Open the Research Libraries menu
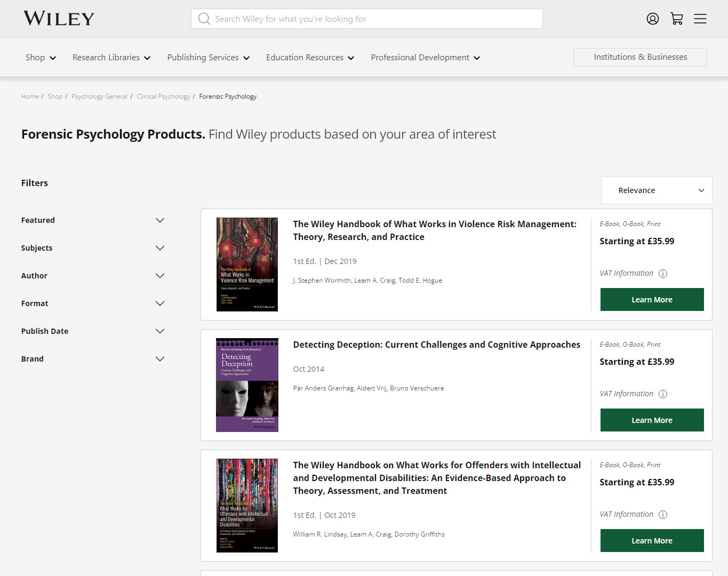Image resolution: width=728 pixels, height=576 pixels. 111,58
